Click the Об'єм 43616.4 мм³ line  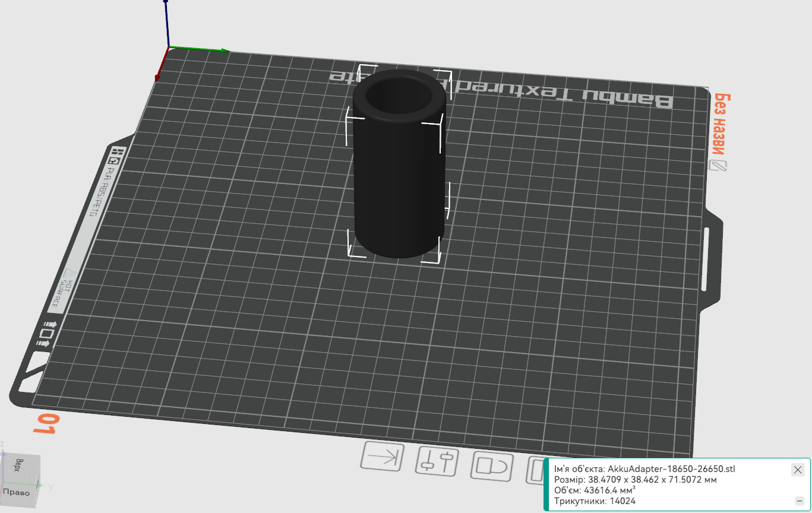pyautogui.click(x=595, y=490)
